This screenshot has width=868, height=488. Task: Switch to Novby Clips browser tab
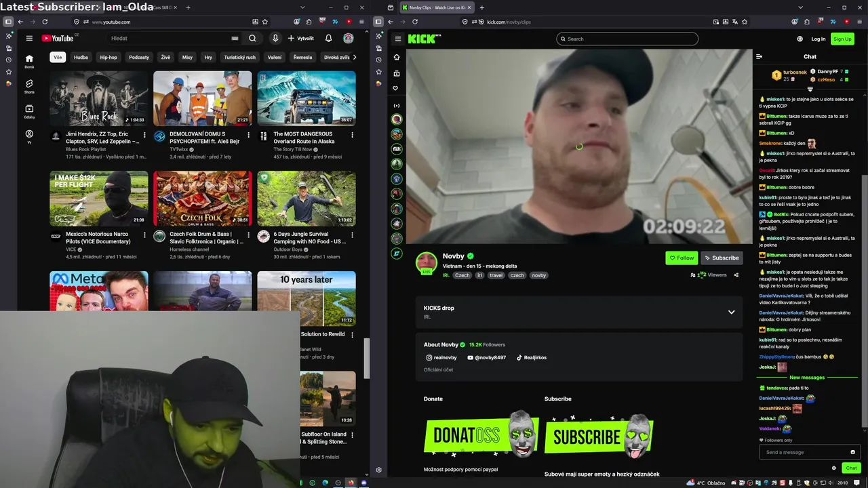(x=437, y=7)
